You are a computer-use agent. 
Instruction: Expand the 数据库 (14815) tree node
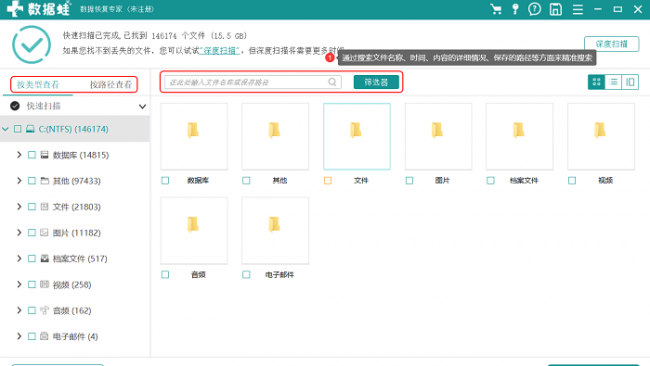[x=19, y=155]
